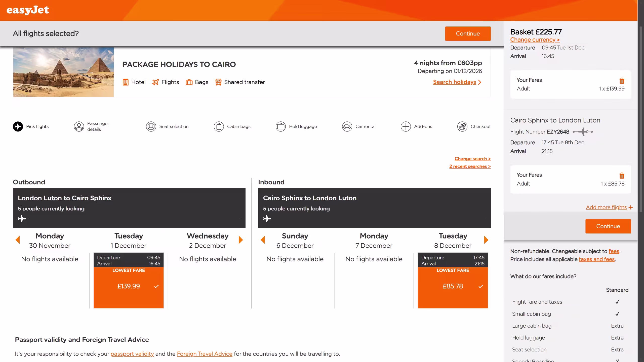Click the Passenger details step icon
The width and height of the screenshot is (644, 362).
click(79, 126)
